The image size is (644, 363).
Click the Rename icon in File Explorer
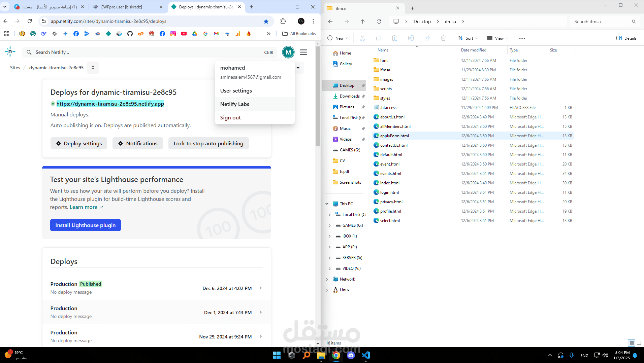[x=411, y=38]
